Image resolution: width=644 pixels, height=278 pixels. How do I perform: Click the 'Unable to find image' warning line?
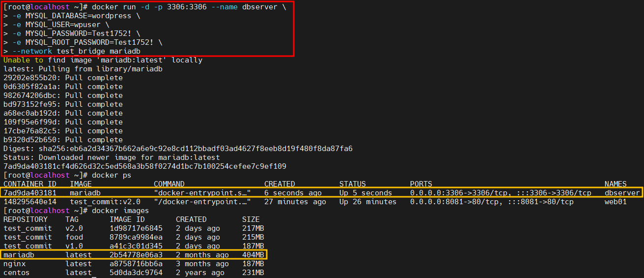click(103, 60)
